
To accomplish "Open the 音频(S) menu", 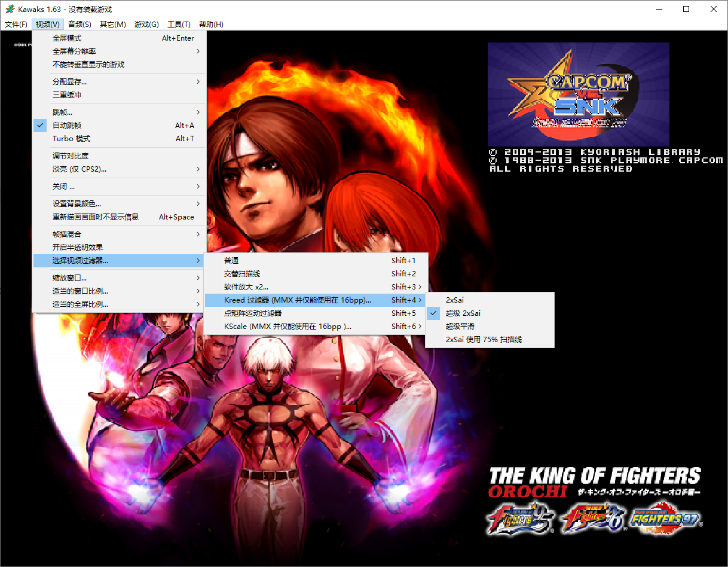I will point(79,25).
